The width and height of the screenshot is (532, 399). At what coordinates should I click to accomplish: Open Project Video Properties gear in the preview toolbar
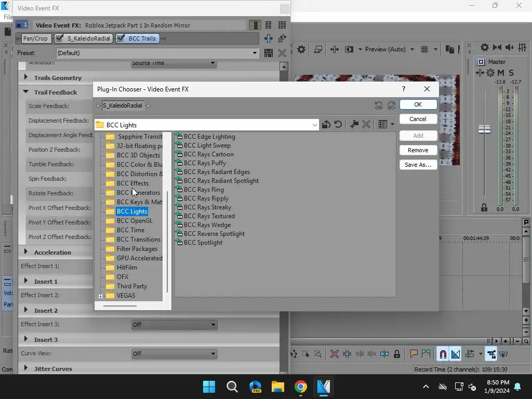tap(301, 49)
